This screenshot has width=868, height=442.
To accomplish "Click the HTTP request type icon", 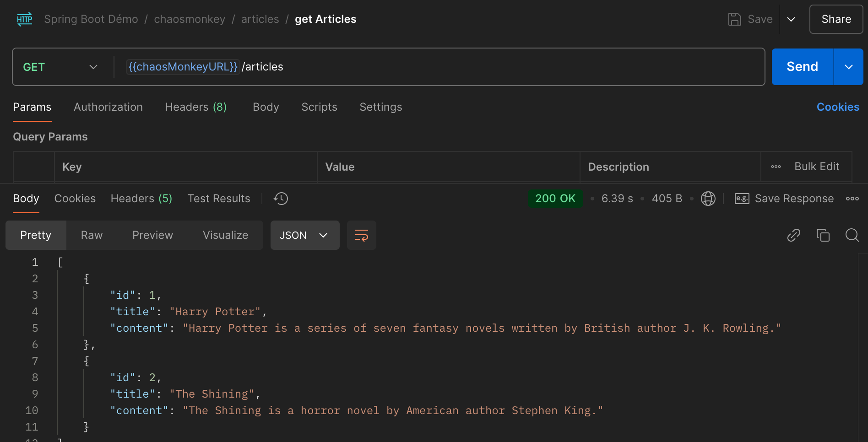I will (25, 19).
